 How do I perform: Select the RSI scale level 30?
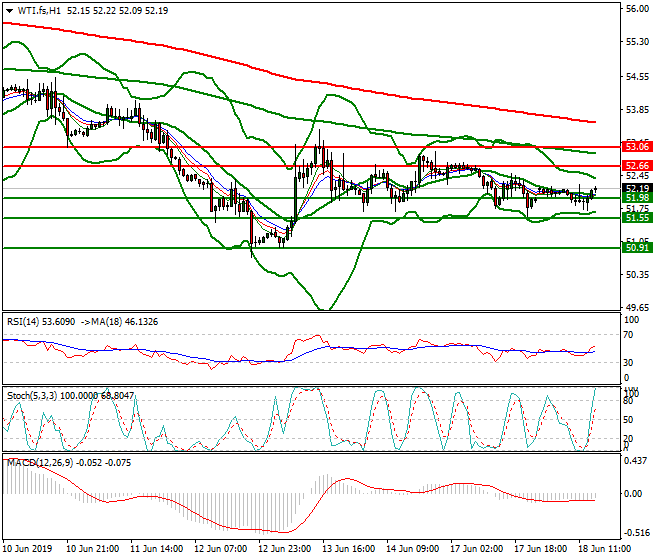coord(628,363)
